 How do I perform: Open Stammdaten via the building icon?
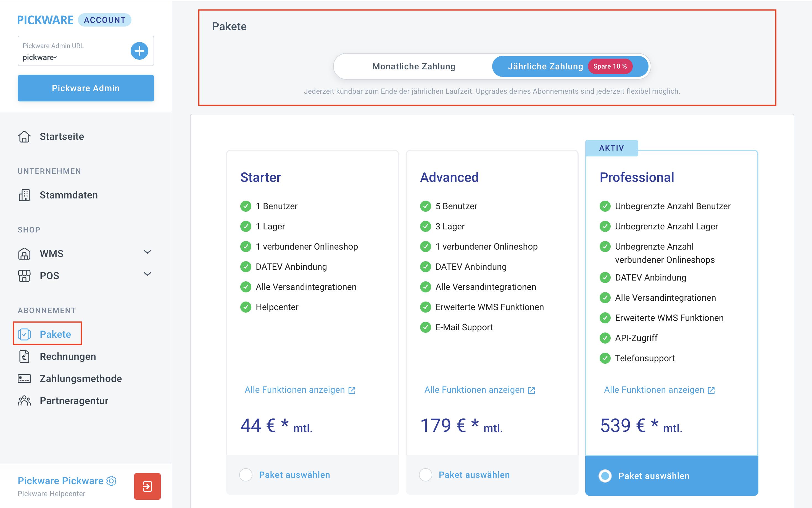coord(24,195)
